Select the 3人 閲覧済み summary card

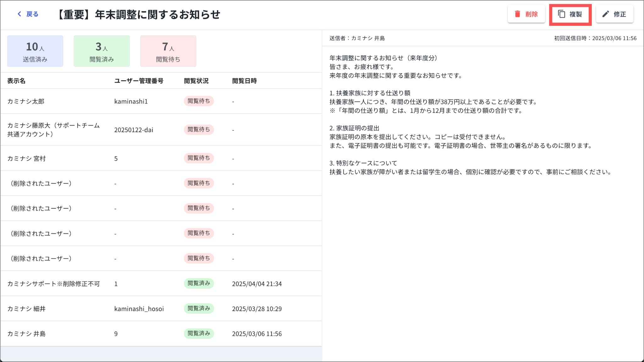[x=102, y=51]
